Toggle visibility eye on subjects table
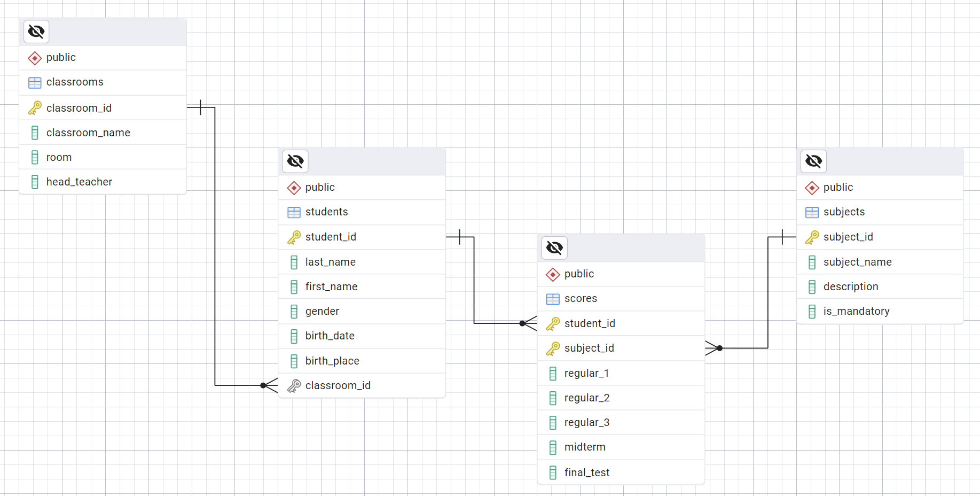The image size is (980, 496). click(813, 161)
